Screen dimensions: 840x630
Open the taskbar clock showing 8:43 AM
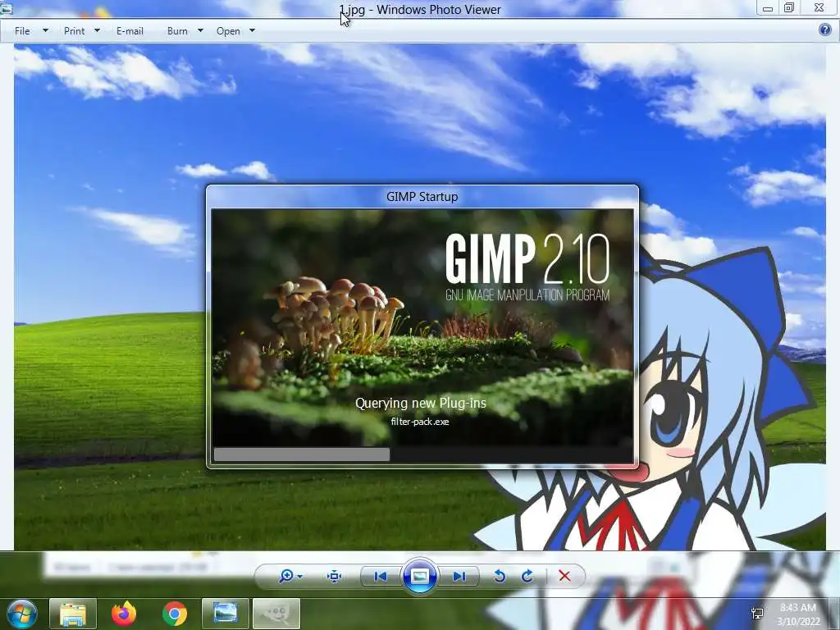pyautogui.click(x=798, y=614)
